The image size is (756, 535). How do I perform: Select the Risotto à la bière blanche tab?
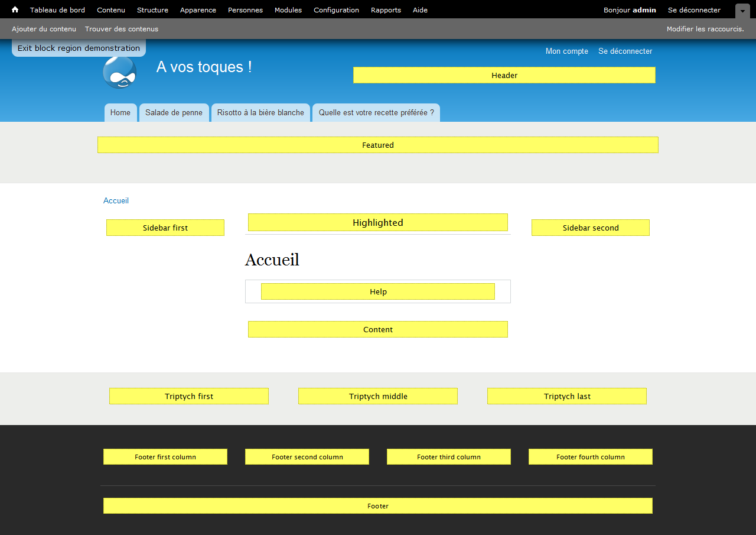(260, 112)
